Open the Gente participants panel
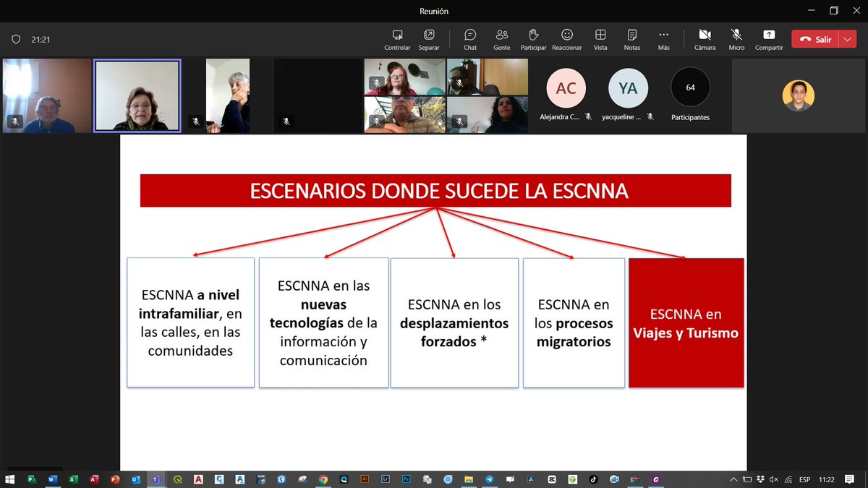The height and width of the screenshot is (488, 868). pos(502,39)
